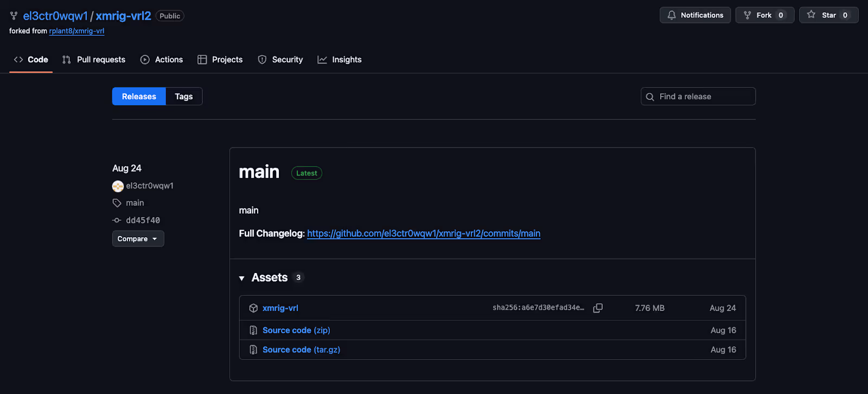
Task: Select the Releases view button
Action: (139, 97)
